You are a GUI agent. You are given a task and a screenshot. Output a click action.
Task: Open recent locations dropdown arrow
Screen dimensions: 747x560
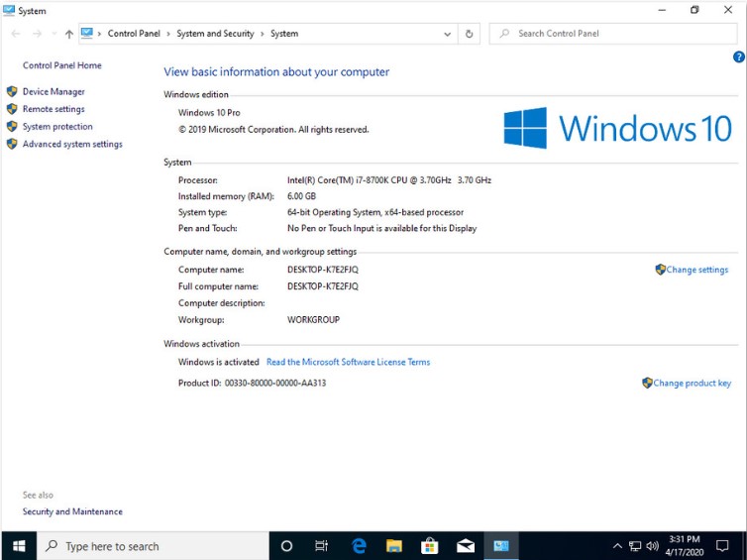[x=53, y=34]
